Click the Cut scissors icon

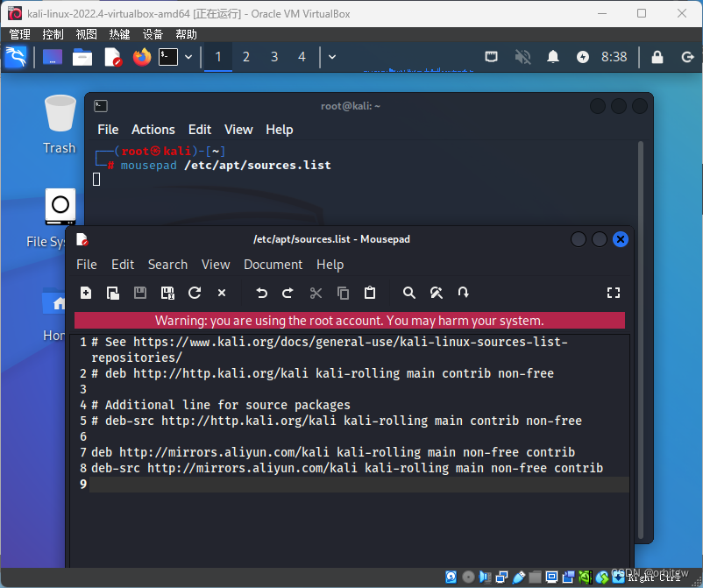point(316,293)
